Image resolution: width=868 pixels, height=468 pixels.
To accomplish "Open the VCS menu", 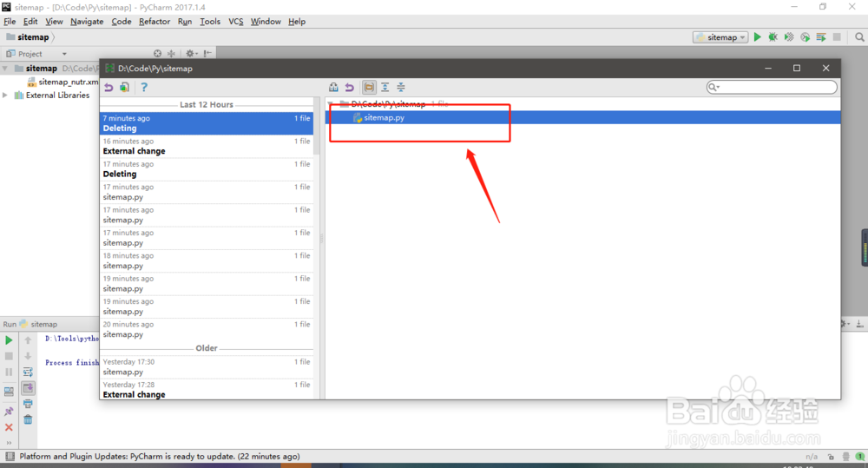I will pos(236,22).
